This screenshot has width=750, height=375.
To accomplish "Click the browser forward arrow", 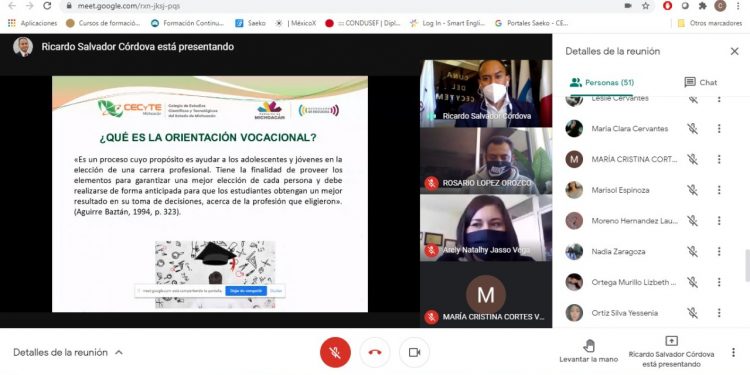I will point(30,6).
